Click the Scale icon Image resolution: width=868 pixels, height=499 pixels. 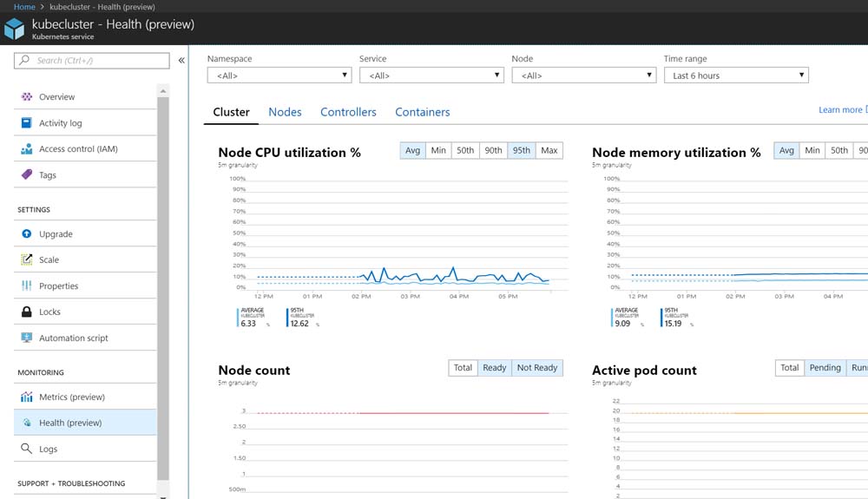[x=26, y=260]
